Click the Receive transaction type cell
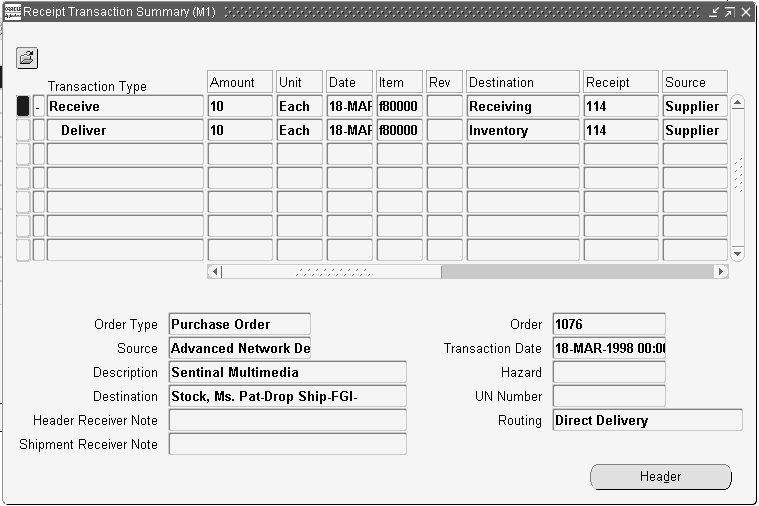759x506 pixels. coord(125,107)
